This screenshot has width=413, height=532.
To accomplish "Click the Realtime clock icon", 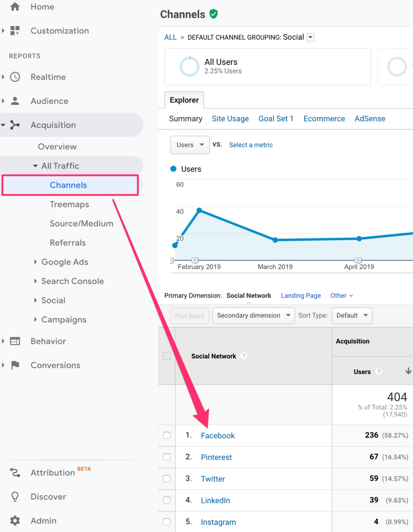I will [x=15, y=77].
